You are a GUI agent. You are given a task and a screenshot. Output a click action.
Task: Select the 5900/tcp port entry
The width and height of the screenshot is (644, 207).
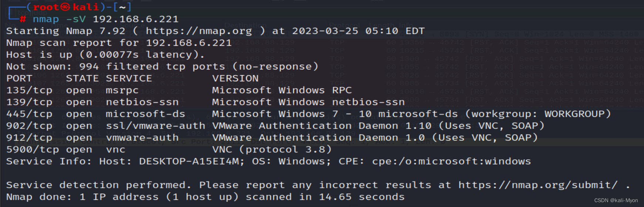click(33, 149)
